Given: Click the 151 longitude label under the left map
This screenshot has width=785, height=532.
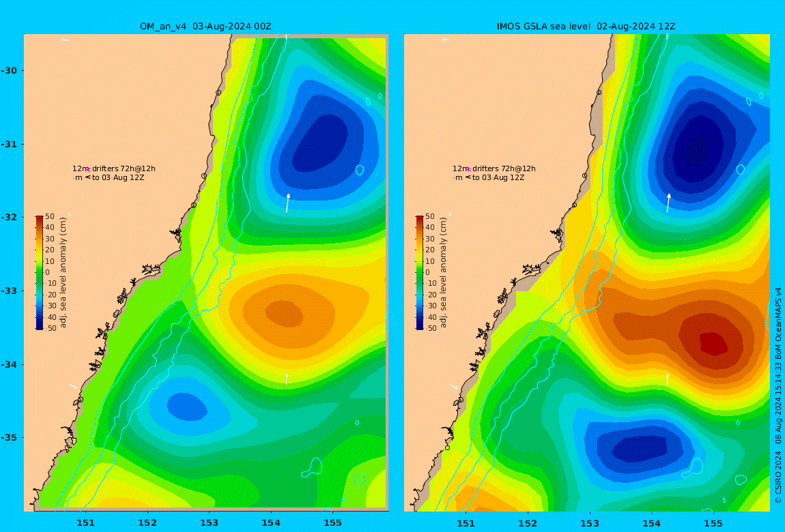Looking at the screenshot, I should pyautogui.click(x=85, y=523).
